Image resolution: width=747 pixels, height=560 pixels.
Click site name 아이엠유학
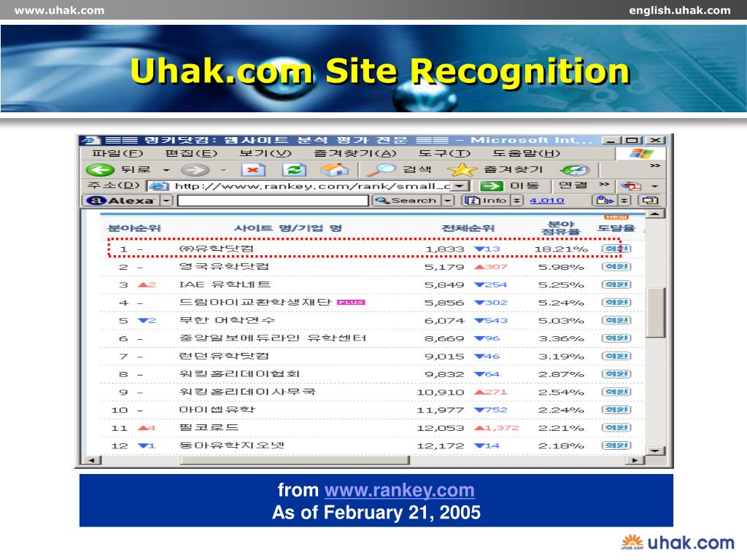click(x=217, y=409)
